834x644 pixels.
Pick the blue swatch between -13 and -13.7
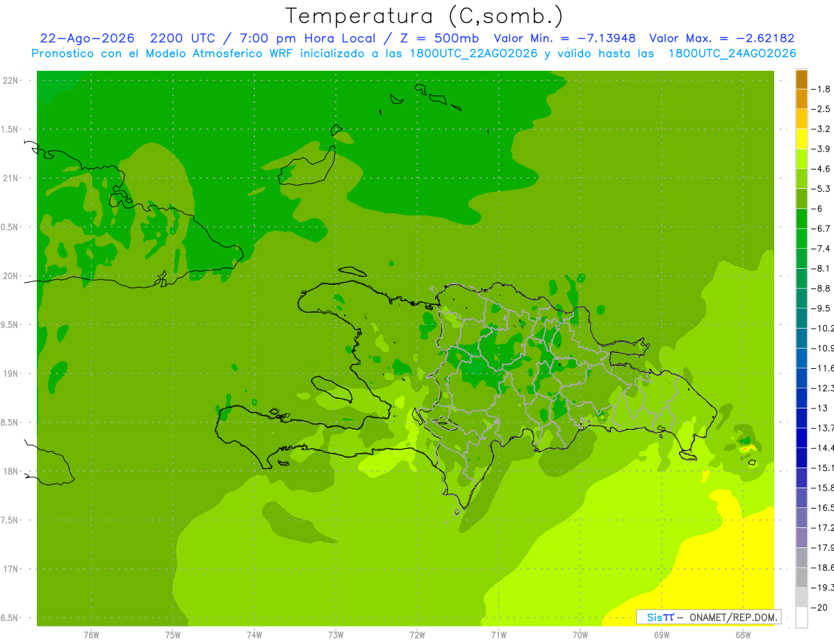pos(801,418)
